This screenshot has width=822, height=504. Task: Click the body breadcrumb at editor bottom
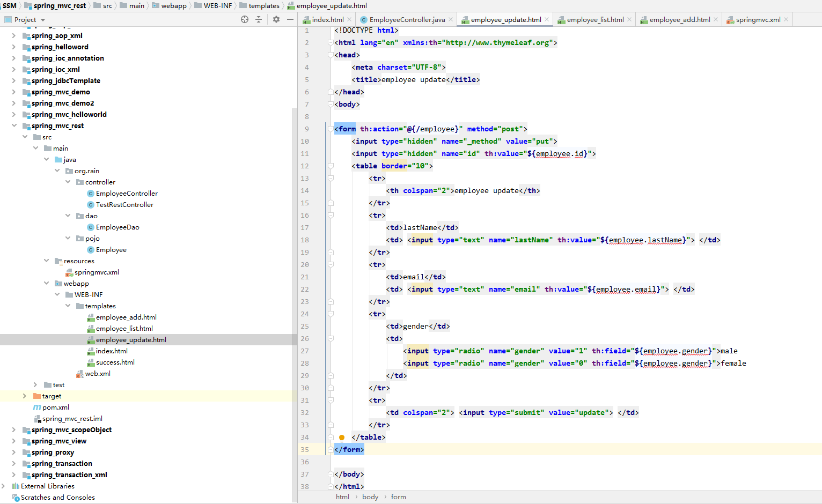tap(370, 497)
